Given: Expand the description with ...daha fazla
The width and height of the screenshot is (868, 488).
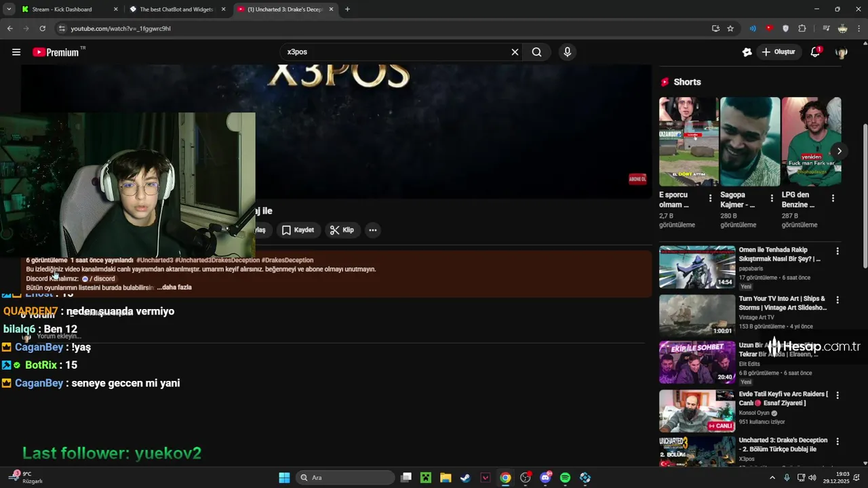Looking at the screenshot, I should coord(174,287).
